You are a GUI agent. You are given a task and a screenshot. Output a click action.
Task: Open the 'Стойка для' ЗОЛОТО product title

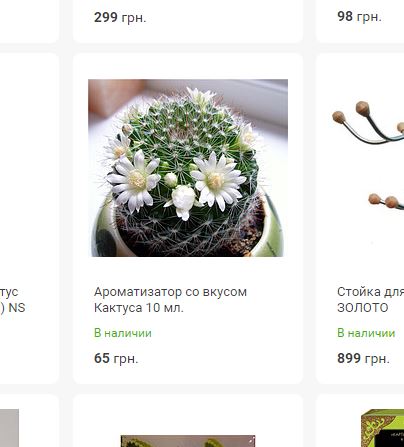[370, 300]
